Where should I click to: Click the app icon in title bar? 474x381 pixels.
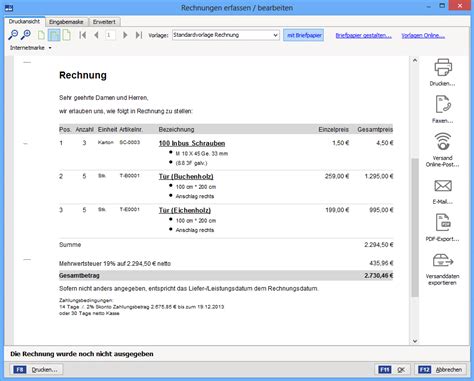pyautogui.click(x=9, y=7)
